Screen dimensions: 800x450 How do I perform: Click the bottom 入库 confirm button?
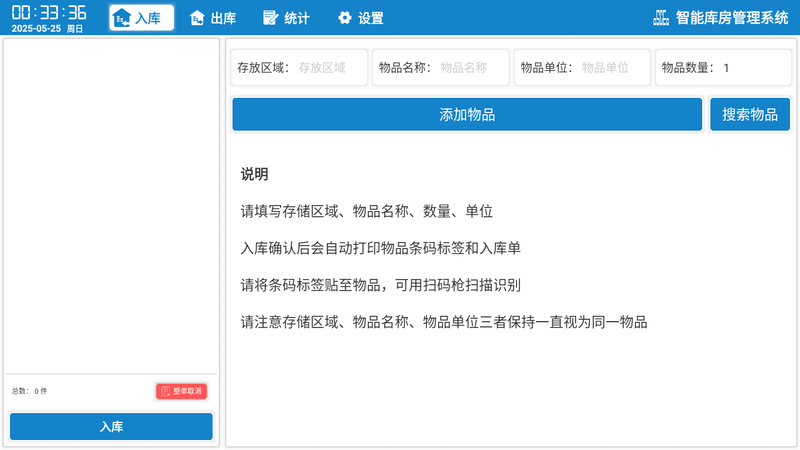111,427
